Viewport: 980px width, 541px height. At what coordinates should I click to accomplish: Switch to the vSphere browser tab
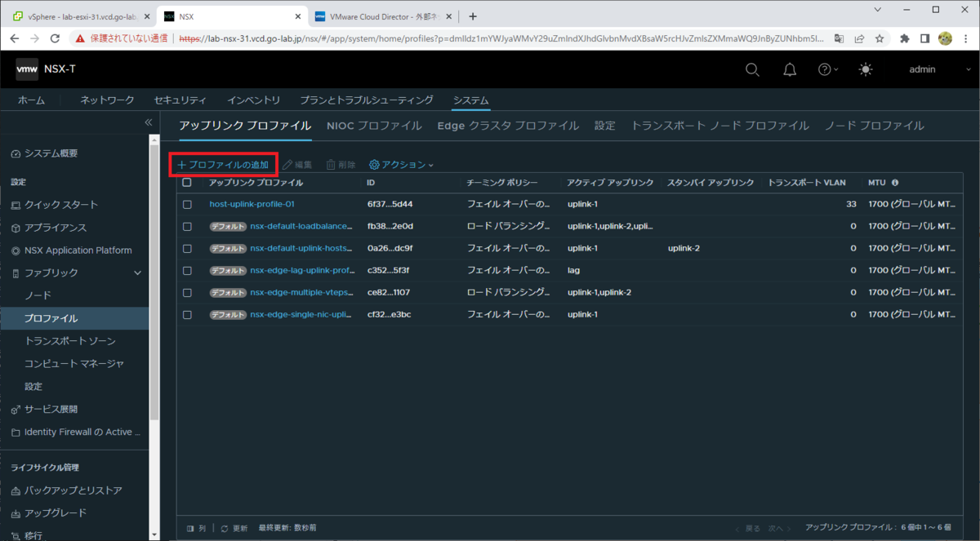[x=80, y=16]
